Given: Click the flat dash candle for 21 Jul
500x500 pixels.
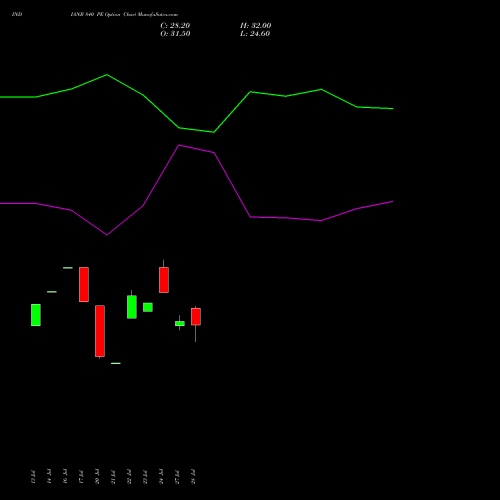Looking at the screenshot, I should (x=116, y=363).
